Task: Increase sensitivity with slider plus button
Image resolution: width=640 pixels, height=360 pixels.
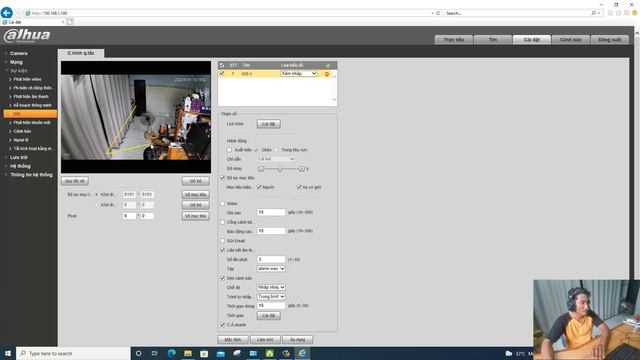Action: tap(302, 169)
